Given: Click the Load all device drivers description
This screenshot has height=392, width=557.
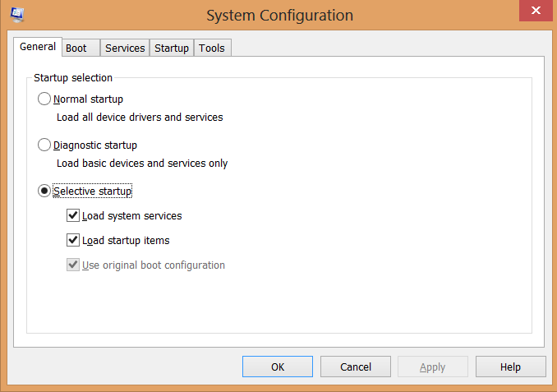Looking at the screenshot, I should (x=140, y=118).
